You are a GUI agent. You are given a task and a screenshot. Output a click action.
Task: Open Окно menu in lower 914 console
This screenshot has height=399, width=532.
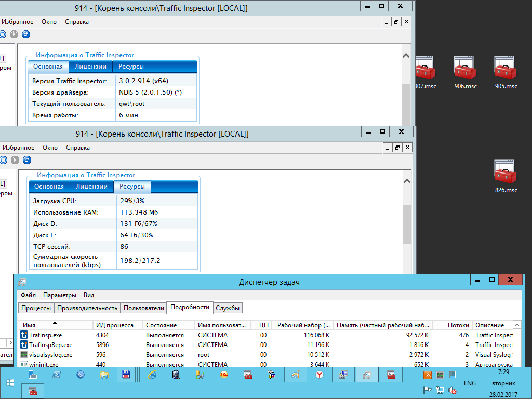(x=50, y=148)
